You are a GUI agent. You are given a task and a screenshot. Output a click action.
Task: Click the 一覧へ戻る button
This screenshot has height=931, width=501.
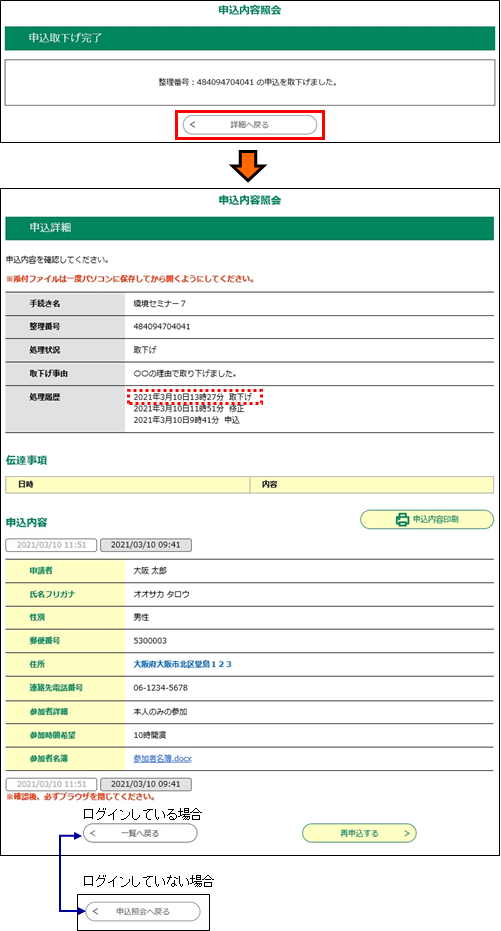pyautogui.click(x=140, y=833)
